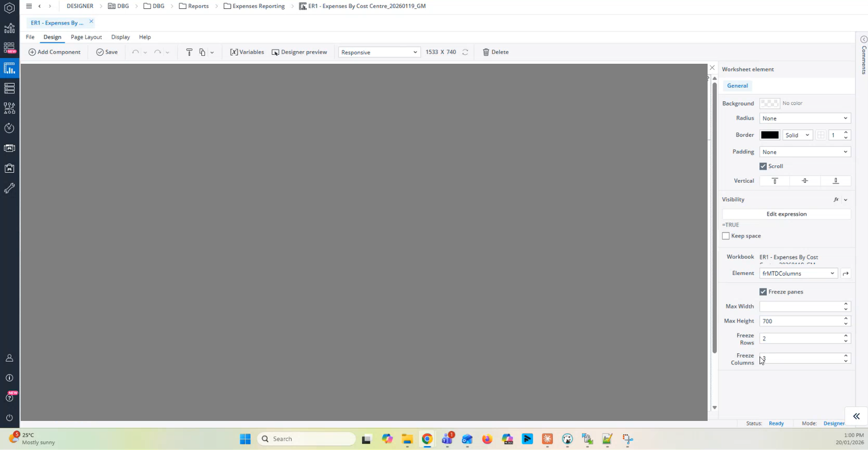Open the Display menu
Screen dimensions: 868x450
click(120, 37)
